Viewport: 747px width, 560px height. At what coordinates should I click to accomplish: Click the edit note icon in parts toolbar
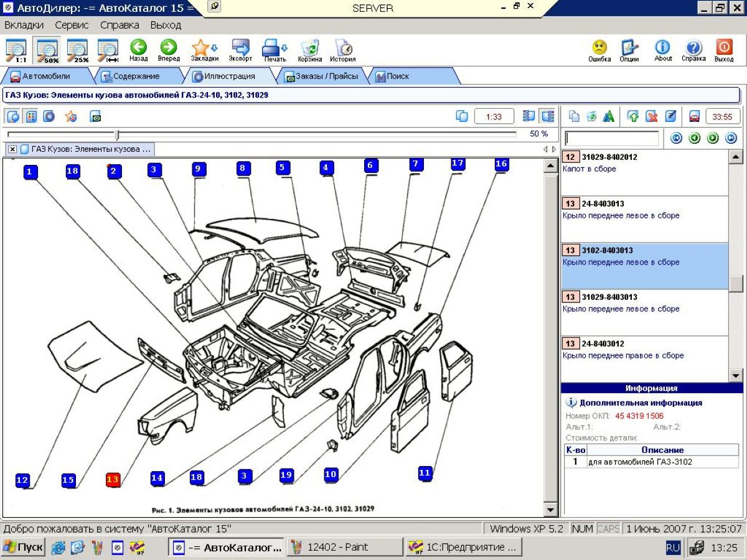[x=670, y=116]
